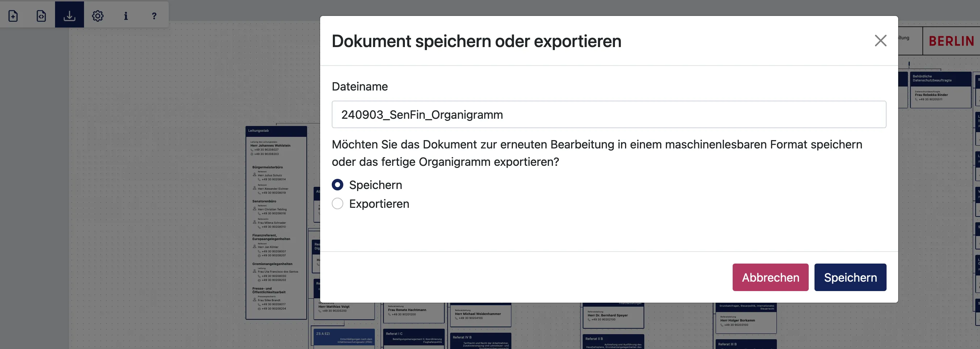Click Herr Holger Borkamm entry
The image size is (980, 349).
coord(737,320)
